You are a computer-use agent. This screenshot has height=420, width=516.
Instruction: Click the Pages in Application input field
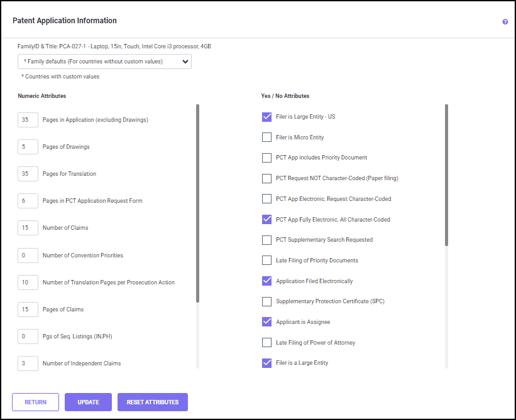tap(28, 119)
